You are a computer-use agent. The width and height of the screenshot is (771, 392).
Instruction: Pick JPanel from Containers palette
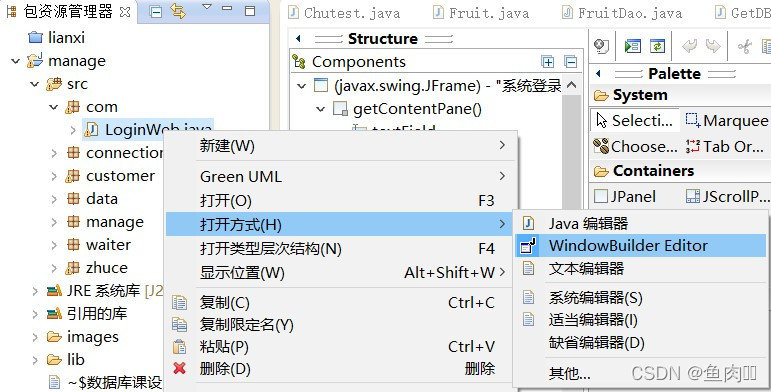tap(625, 197)
